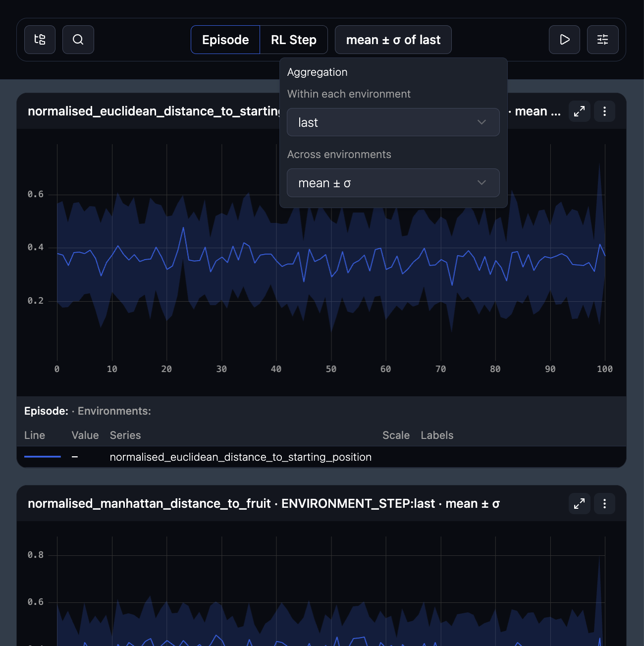644x646 pixels.
Task: Open the tree hierarchy panel icon
Action: [x=40, y=40]
